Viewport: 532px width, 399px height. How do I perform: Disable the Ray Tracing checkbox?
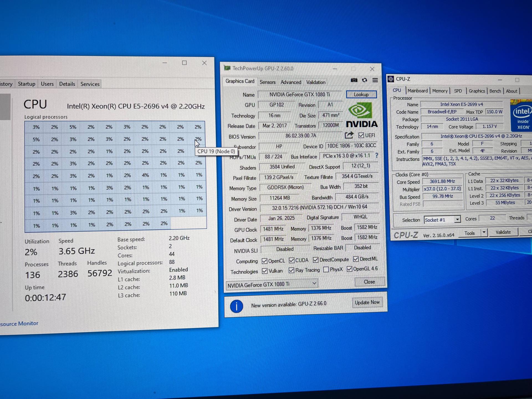tap(291, 270)
